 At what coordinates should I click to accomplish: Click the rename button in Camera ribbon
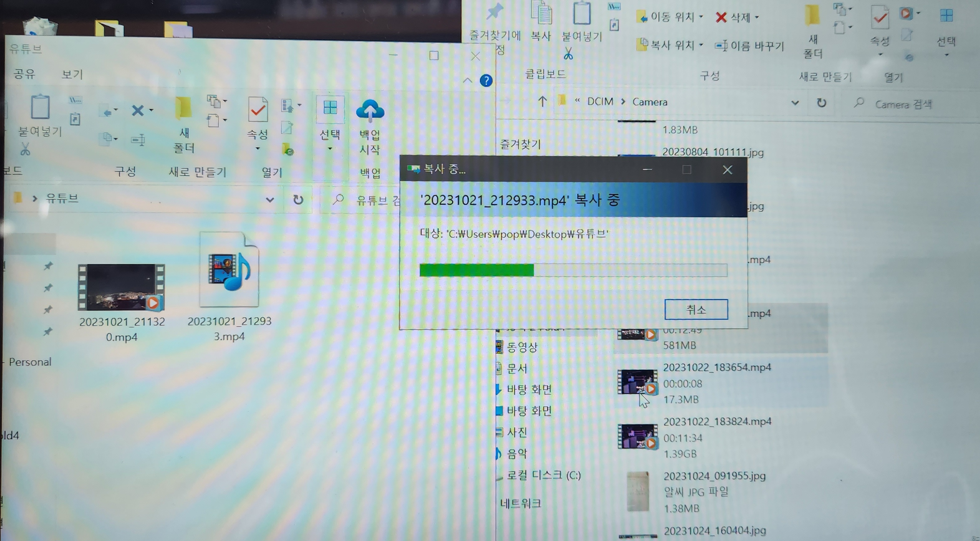pos(749,46)
